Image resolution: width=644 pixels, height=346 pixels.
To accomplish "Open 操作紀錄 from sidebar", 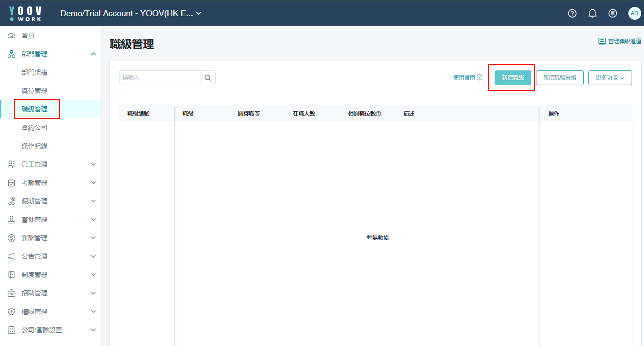I will pos(34,146).
